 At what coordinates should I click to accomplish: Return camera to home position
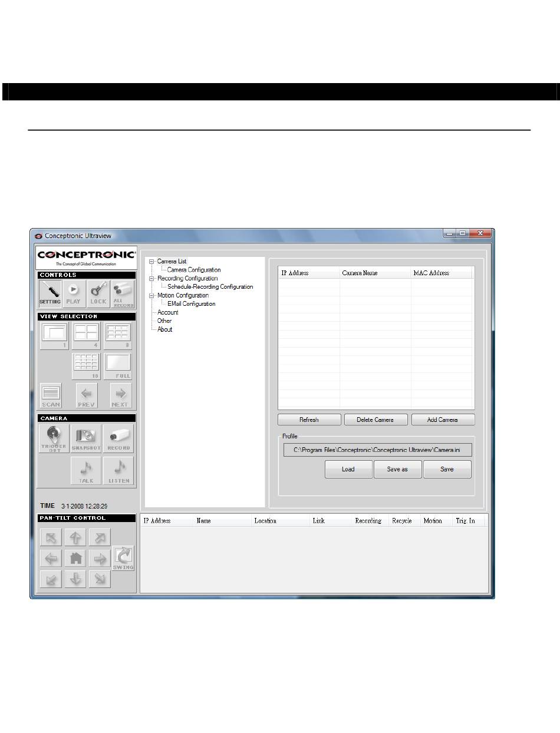[x=75, y=558]
